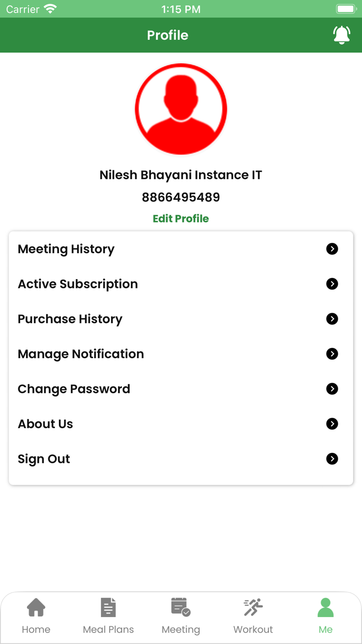This screenshot has width=362, height=644.
Task: Click the Manage Notification arrow icon
Action: click(332, 354)
